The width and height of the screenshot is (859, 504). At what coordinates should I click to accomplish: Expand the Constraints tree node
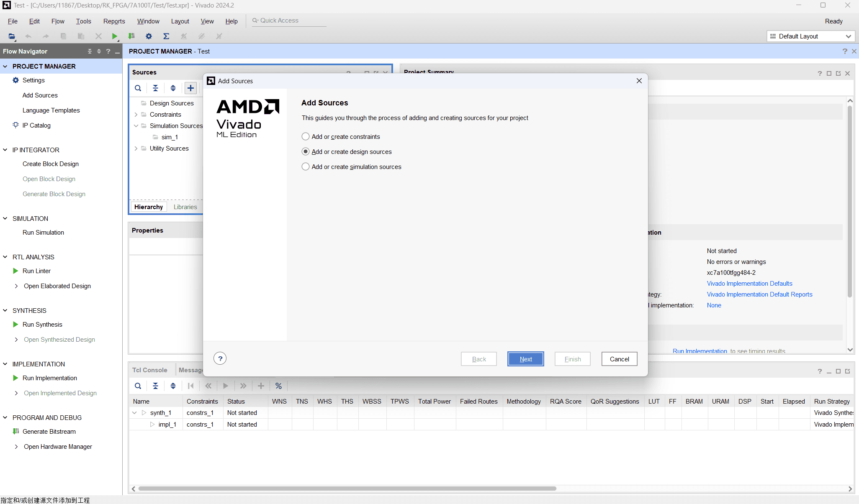pyautogui.click(x=136, y=115)
